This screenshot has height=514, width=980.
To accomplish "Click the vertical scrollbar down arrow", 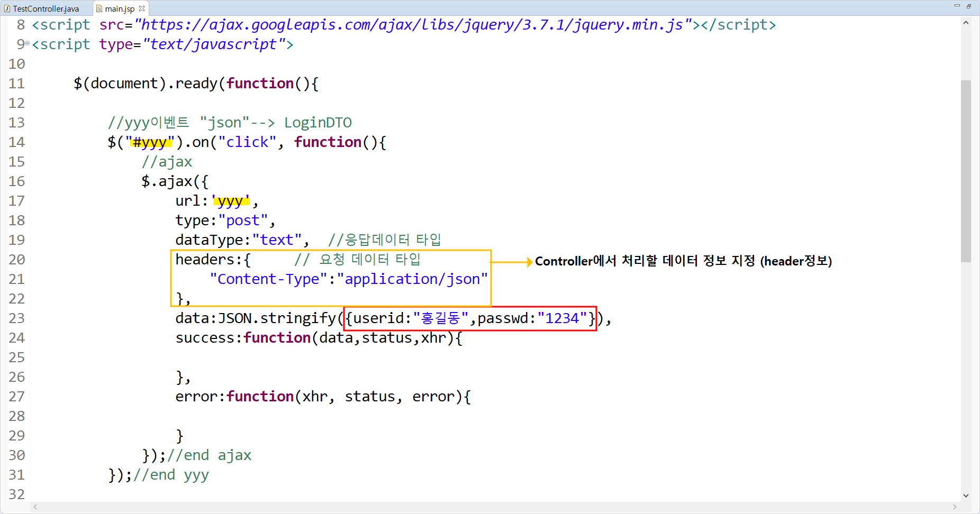I will coord(966,495).
